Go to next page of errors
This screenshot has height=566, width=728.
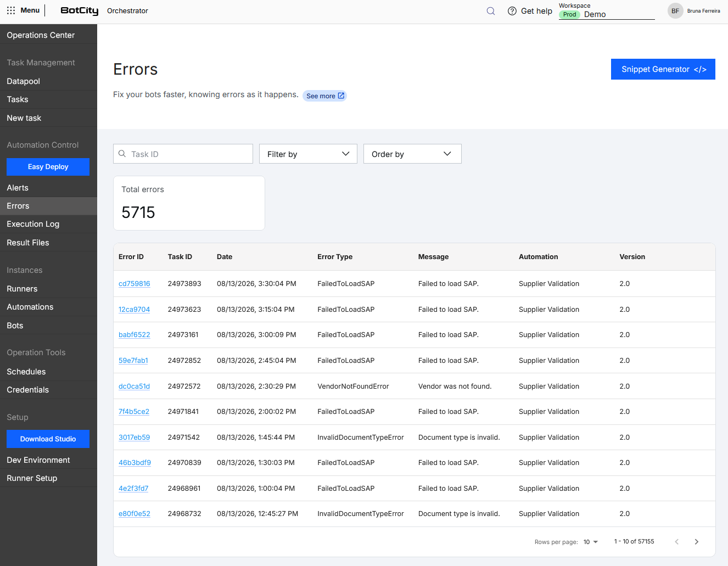[x=697, y=542]
